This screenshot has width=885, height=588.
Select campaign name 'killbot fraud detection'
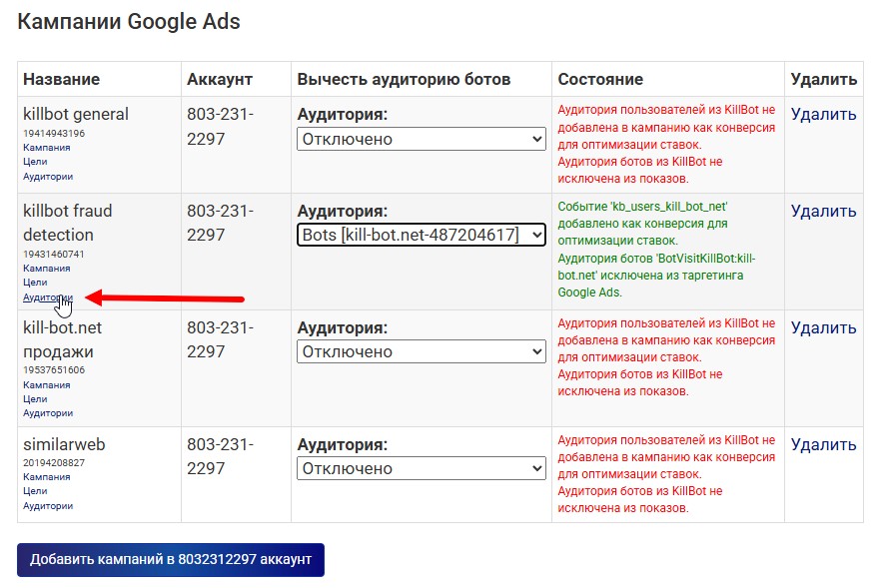(x=68, y=223)
